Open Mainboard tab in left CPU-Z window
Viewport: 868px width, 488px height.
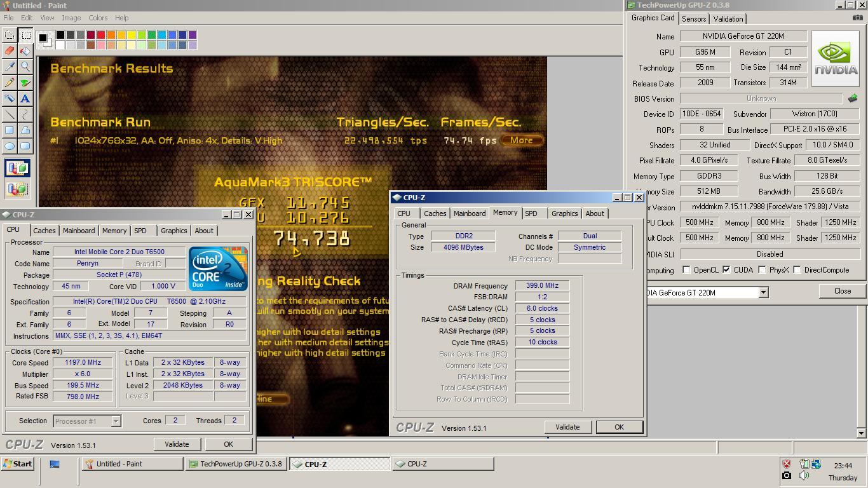pyautogui.click(x=79, y=231)
